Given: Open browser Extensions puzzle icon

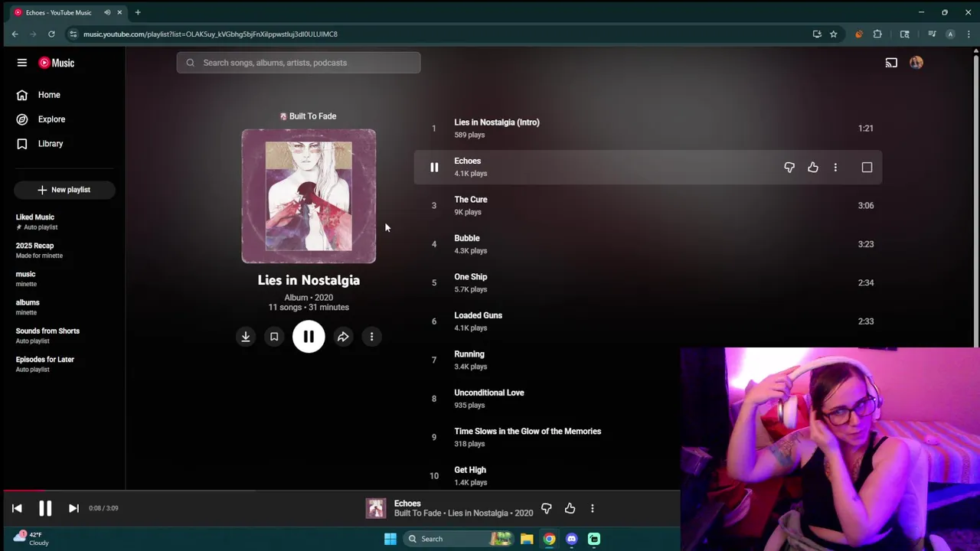Looking at the screenshot, I should [x=877, y=34].
